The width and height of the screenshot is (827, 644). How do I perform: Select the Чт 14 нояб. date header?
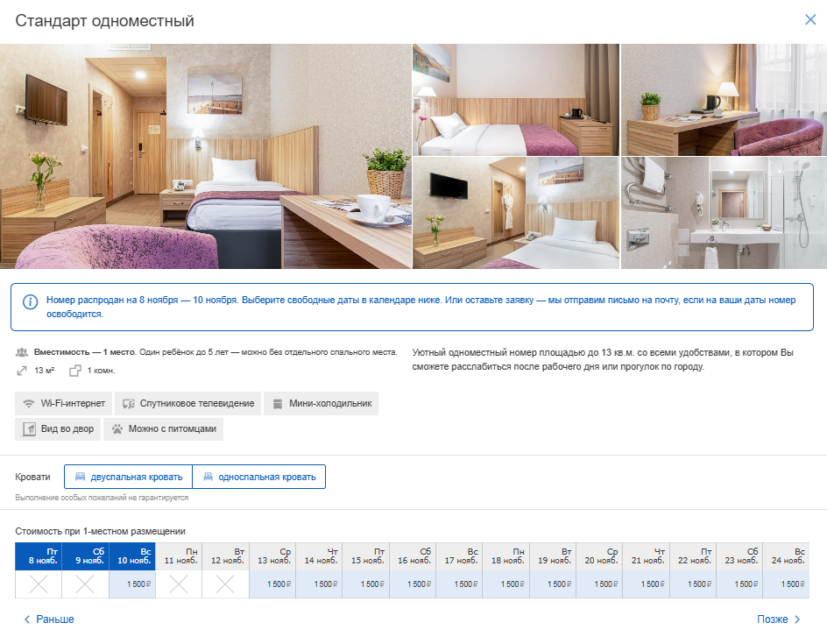pos(319,556)
